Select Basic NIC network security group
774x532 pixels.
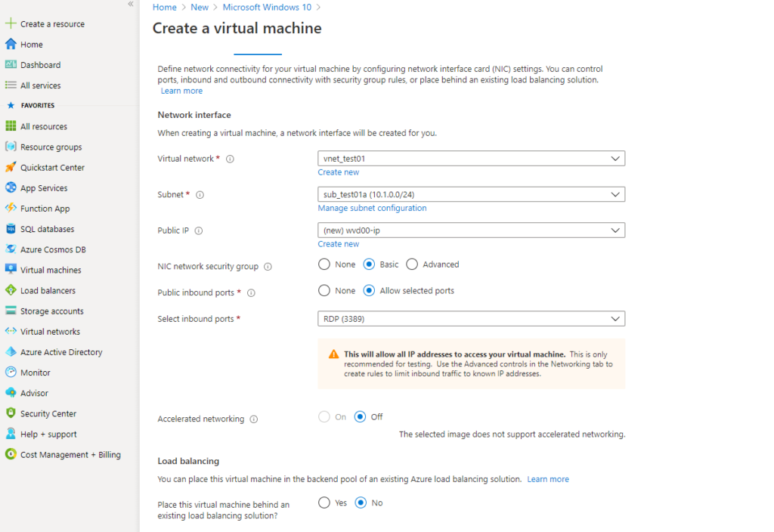point(369,264)
